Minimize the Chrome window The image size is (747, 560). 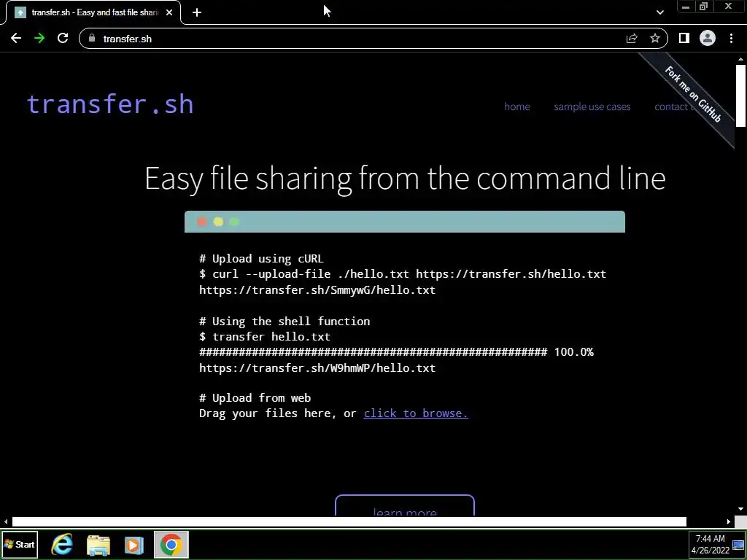(x=686, y=7)
